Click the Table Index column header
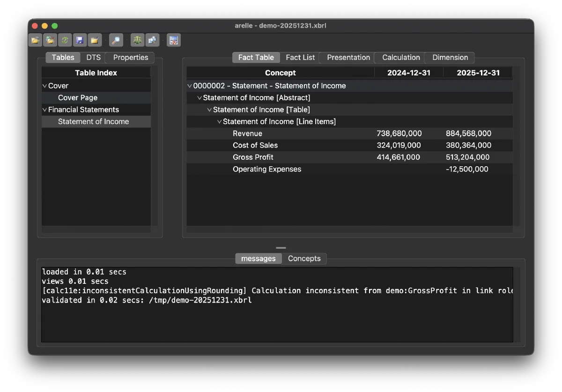This screenshot has height=392, width=562. point(96,73)
